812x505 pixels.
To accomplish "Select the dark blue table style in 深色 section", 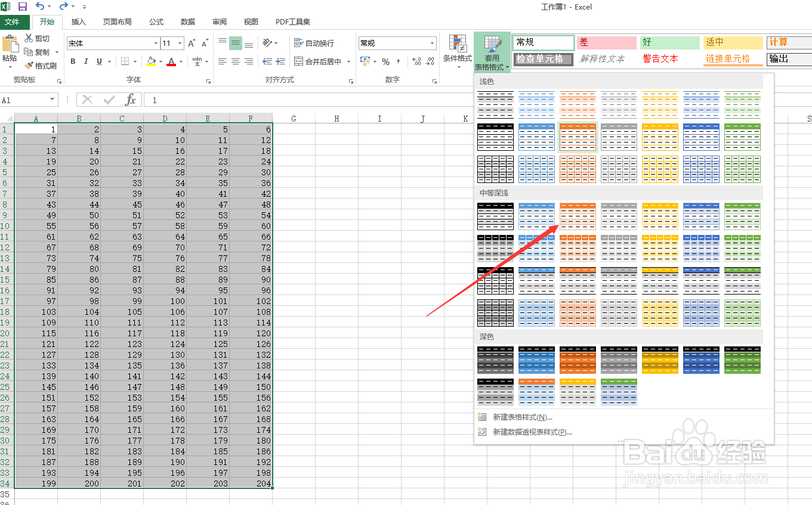I will pos(701,360).
